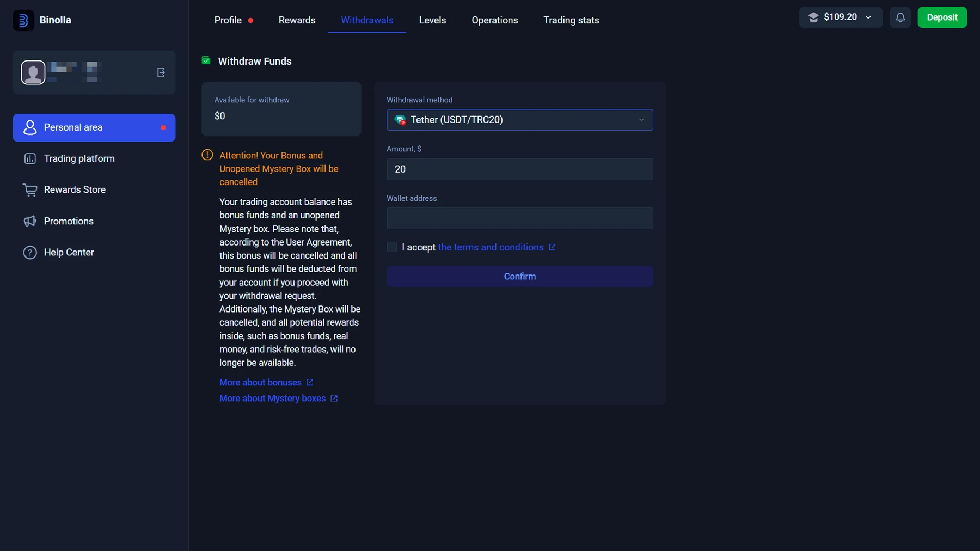The width and height of the screenshot is (980, 551).
Task: Open the notifications bell
Action: [901, 17]
